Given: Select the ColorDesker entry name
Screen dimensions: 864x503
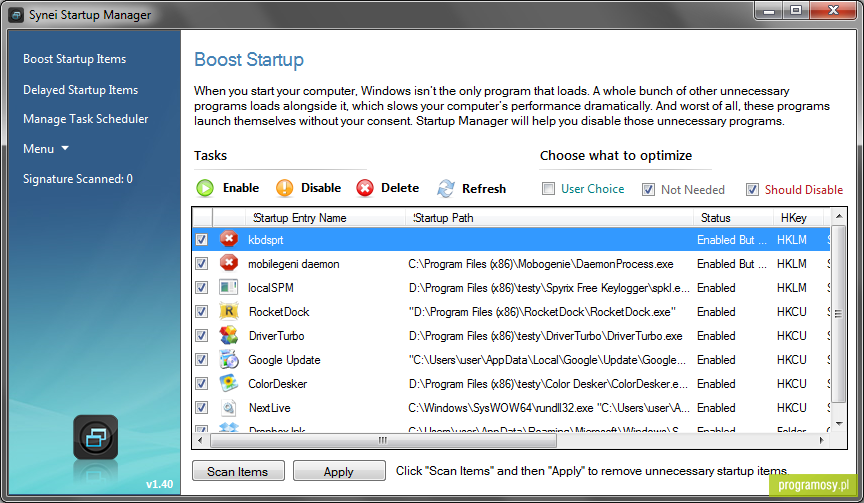Looking at the screenshot, I should click(278, 383).
